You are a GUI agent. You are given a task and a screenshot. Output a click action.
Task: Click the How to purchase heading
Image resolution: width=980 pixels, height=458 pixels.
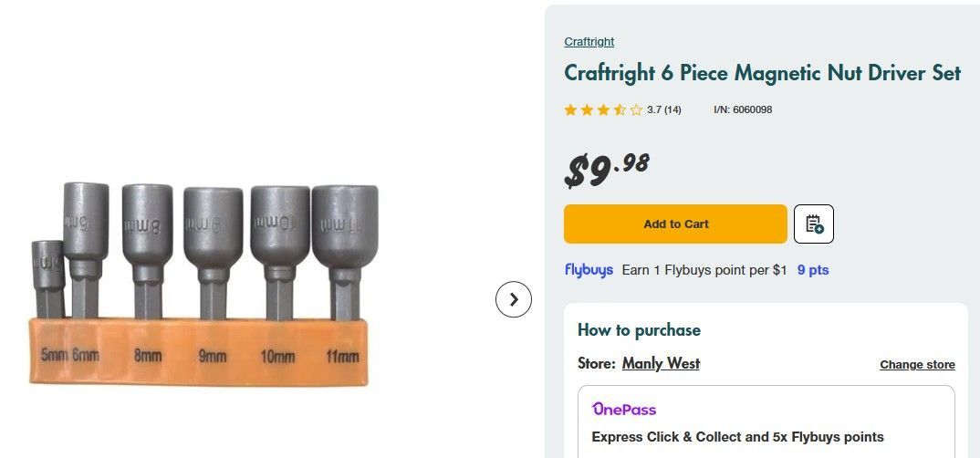(639, 330)
